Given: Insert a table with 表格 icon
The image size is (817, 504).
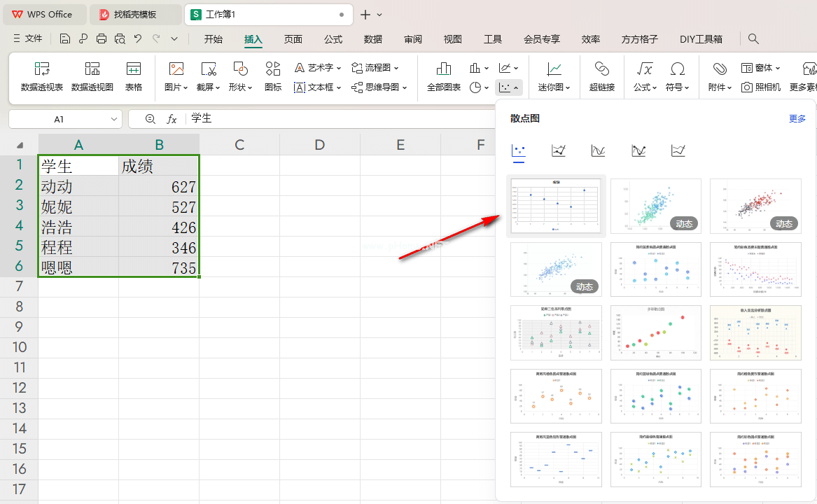Looking at the screenshot, I should click(x=134, y=76).
